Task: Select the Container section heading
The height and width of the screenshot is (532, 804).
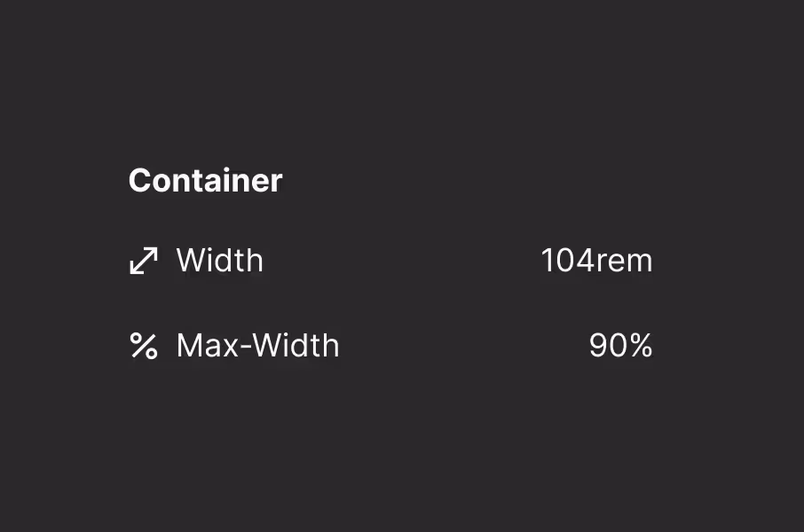Action: point(205,181)
